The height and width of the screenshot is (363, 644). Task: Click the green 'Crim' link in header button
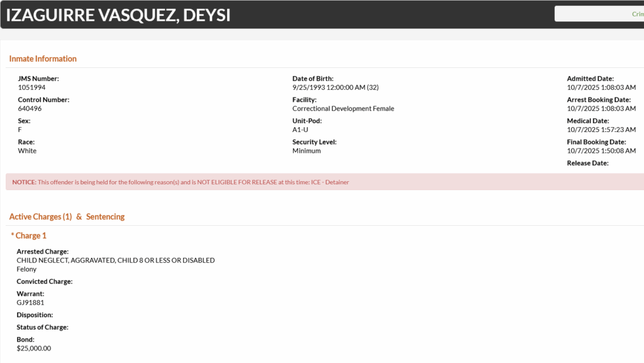(637, 14)
